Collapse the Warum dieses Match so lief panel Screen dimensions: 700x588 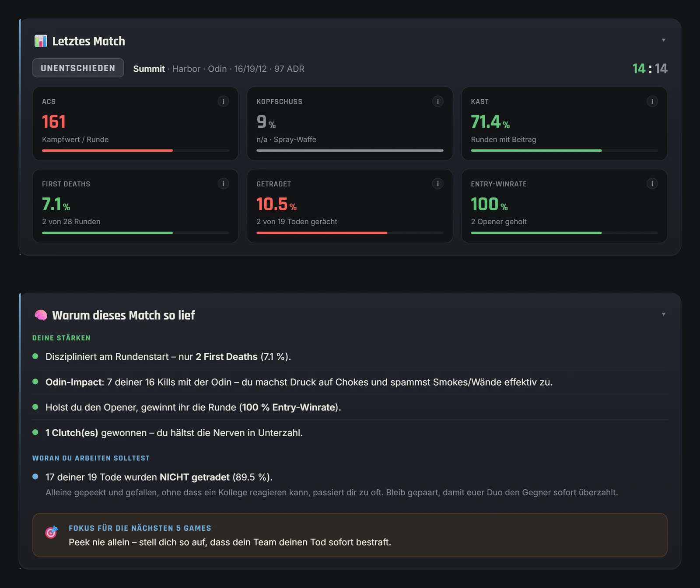point(663,314)
